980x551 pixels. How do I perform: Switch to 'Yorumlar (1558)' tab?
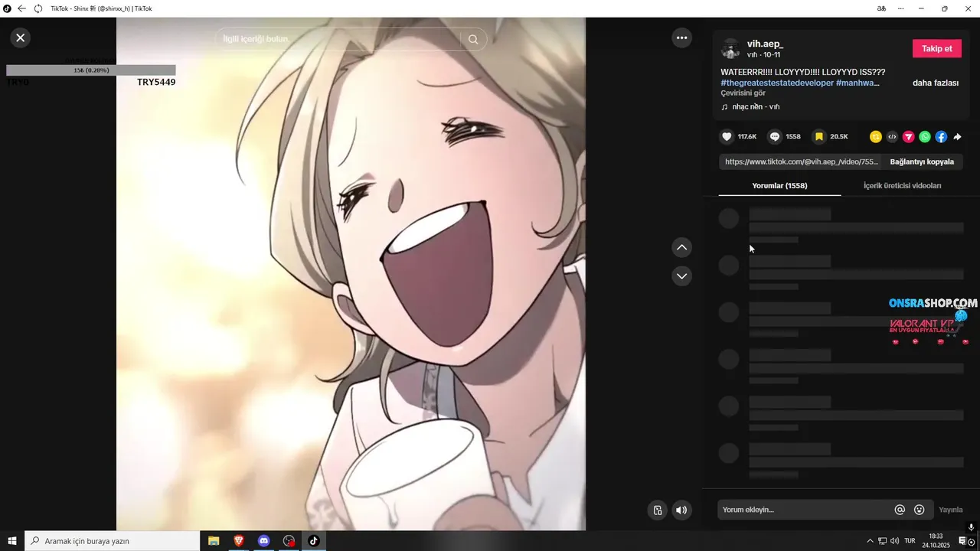click(779, 185)
